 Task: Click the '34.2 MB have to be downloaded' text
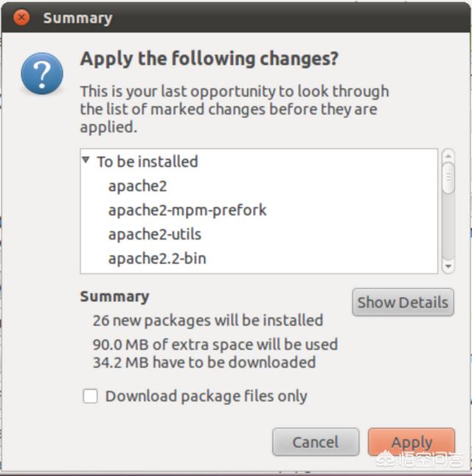[204, 362]
